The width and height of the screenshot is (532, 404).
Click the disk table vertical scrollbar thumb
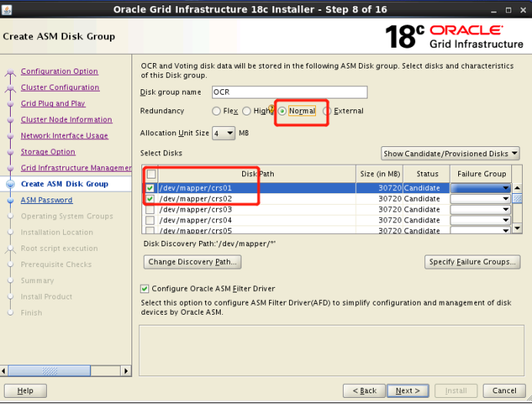[x=517, y=199]
